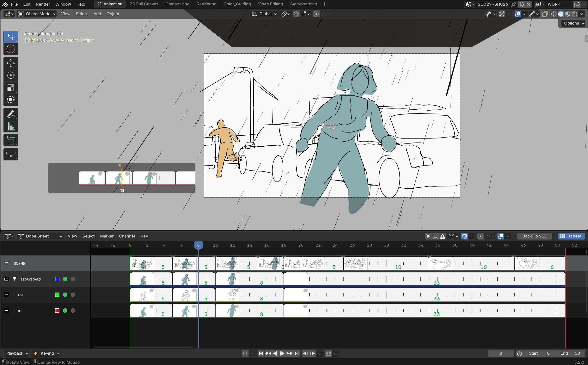Toggle the line layer gray lock dot
Image resolution: width=588 pixels, height=365 pixels.
73,295
